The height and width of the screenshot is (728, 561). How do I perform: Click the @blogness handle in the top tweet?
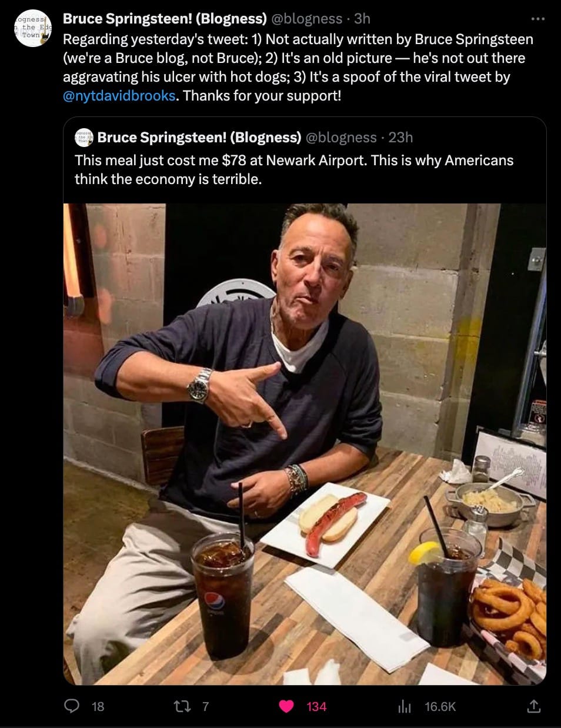point(306,19)
